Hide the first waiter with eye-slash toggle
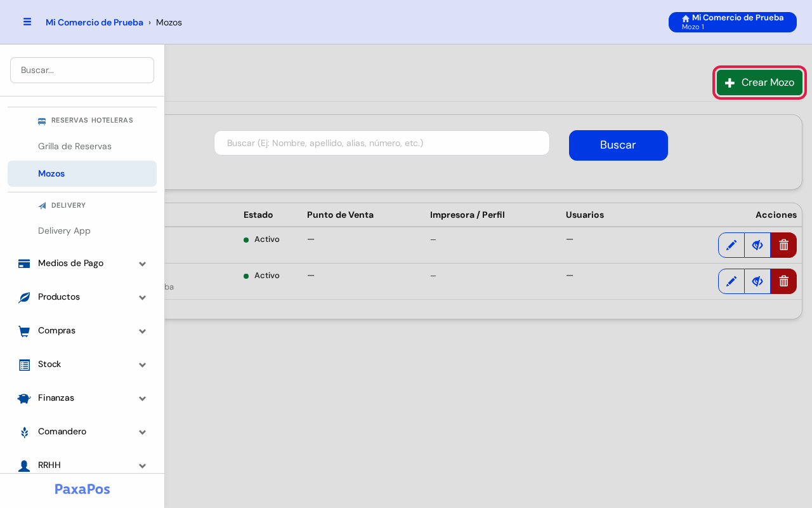The height and width of the screenshot is (508, 812). pyautogui.click(x=757, y=245)
